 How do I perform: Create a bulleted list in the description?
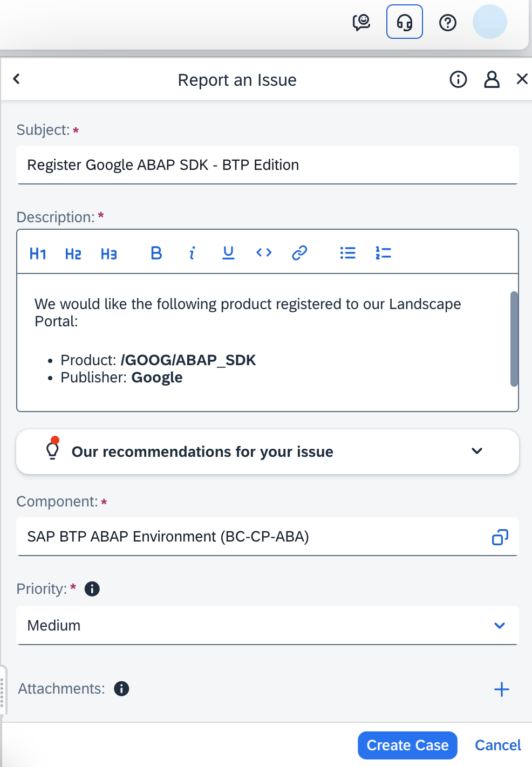347,253
